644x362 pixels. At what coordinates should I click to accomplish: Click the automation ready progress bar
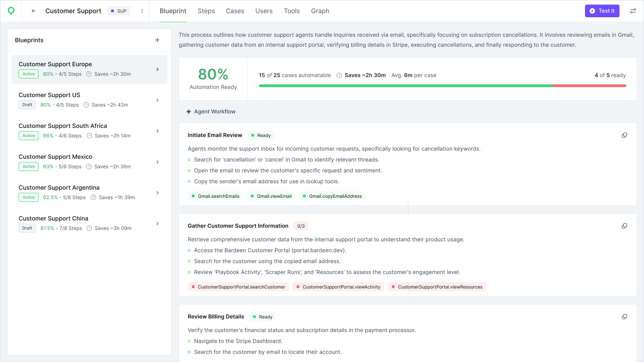coord(442,86)
